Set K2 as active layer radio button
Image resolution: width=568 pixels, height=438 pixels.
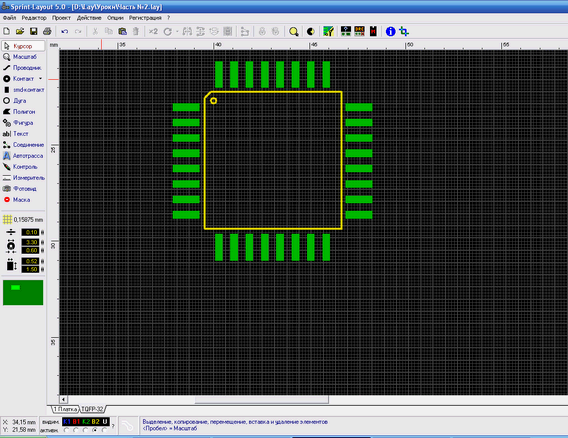(x=85, y=430)
